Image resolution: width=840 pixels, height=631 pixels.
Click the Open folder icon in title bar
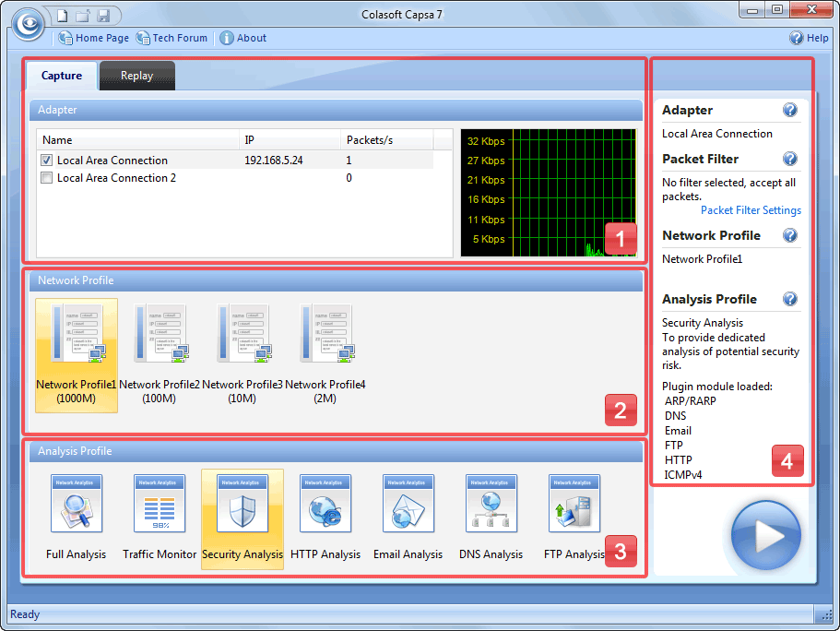point(82,16)
